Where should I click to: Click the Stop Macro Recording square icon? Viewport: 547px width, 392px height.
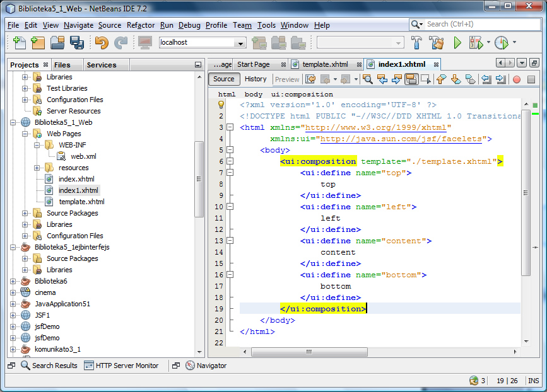pyautogui.click(x=531, y=80)
